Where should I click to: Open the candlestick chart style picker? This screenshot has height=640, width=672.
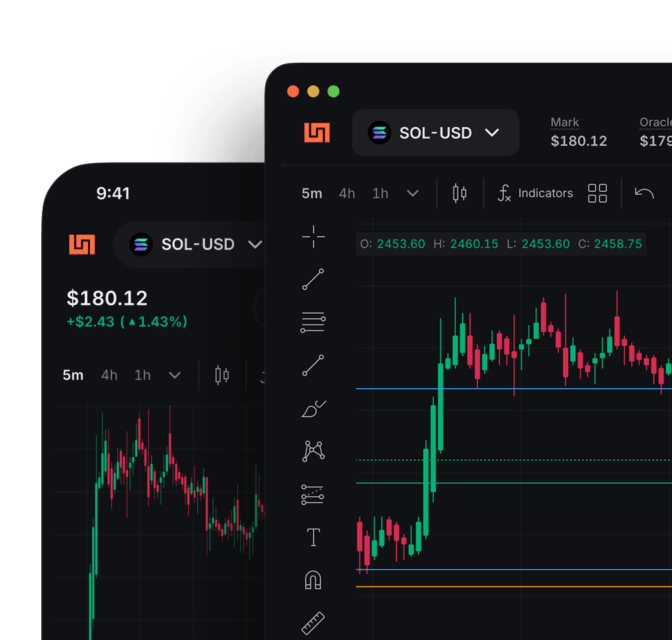tap(458, 193)
